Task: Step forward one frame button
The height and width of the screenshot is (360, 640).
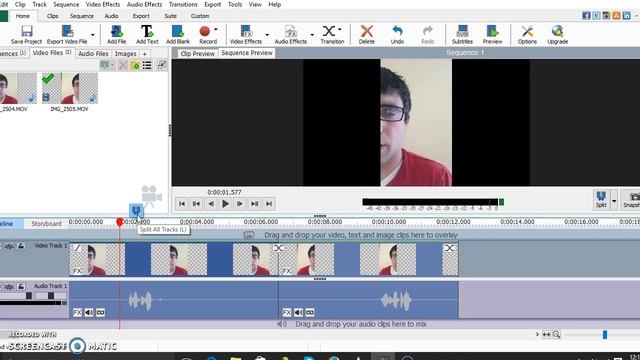Action: pos(240,204)
